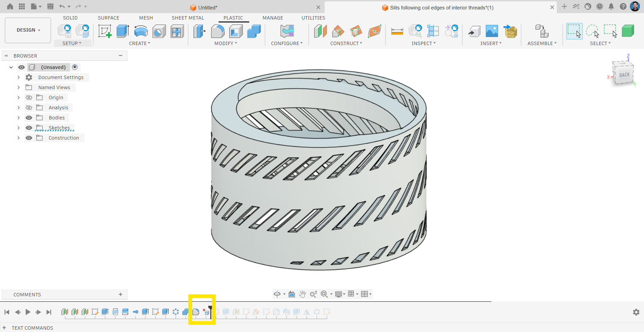Select the Pan hand tool
644x332 pixels.
pos(302,294)
